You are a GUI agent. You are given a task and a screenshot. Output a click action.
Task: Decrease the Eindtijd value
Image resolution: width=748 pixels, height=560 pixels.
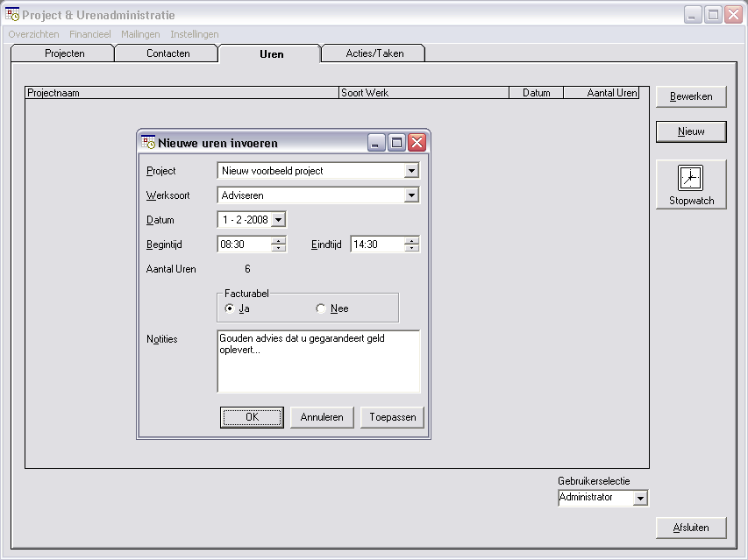point(411,248)
